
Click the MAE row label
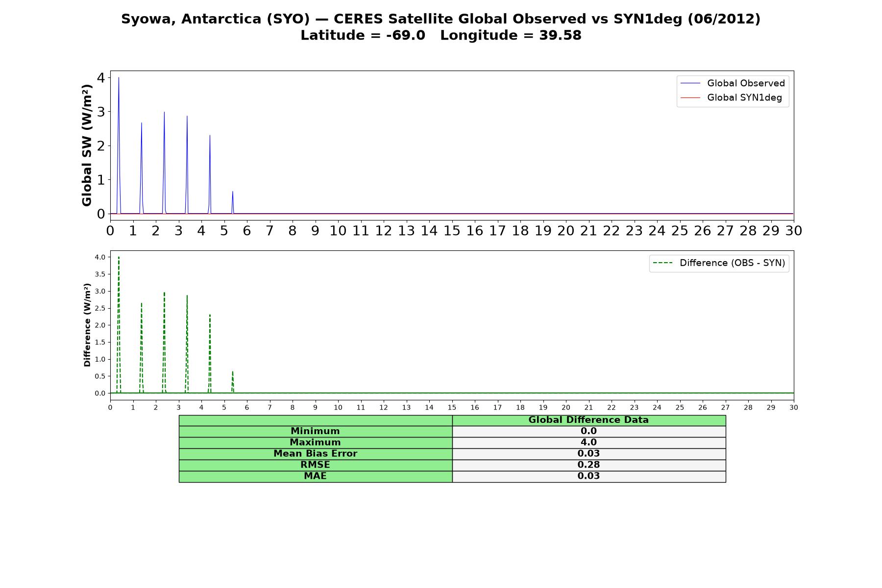tap(315, 476)
